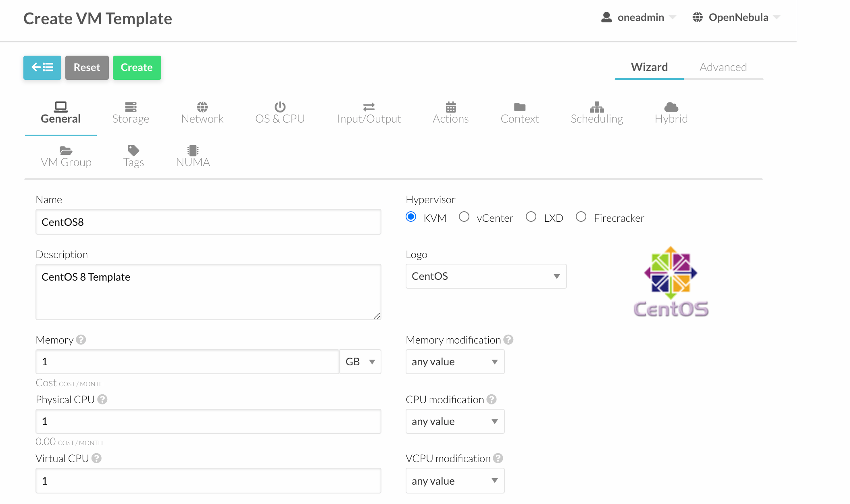This screenshot has height=504, width=850.
Task: Select the LXD hypervisor radio button
Action: [x=531, y=217]
